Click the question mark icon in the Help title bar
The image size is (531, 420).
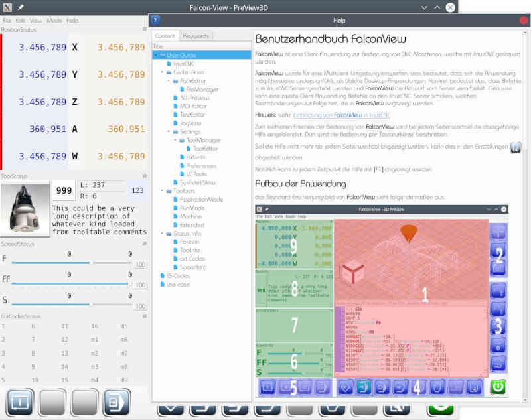155,20
